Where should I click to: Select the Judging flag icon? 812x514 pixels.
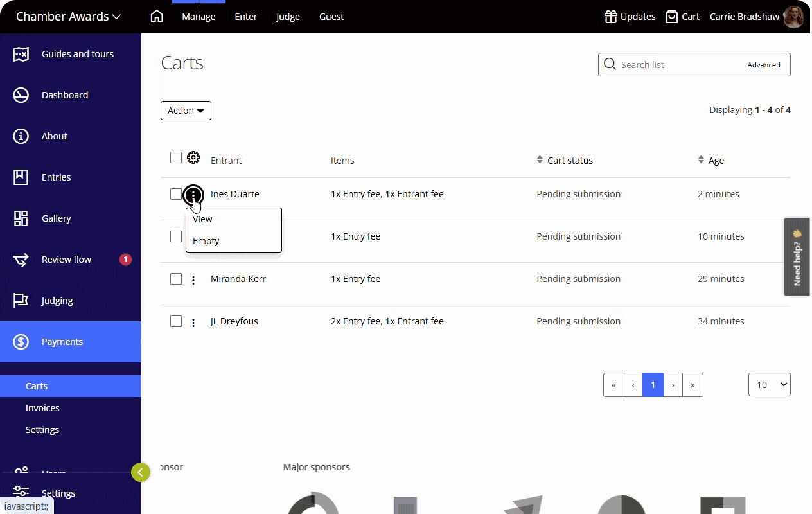tap(21, 300)
